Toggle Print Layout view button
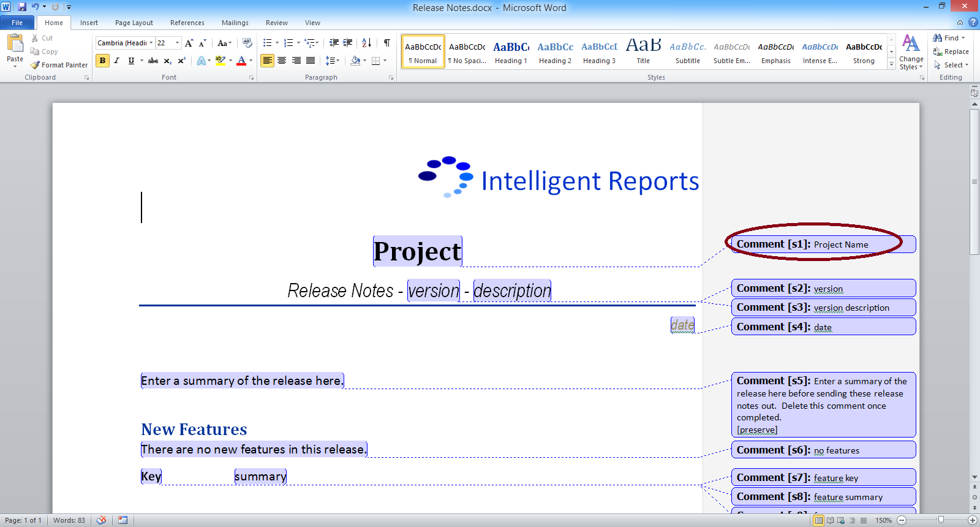Screen dimensions: 980x527 click(x=818, y=520)
